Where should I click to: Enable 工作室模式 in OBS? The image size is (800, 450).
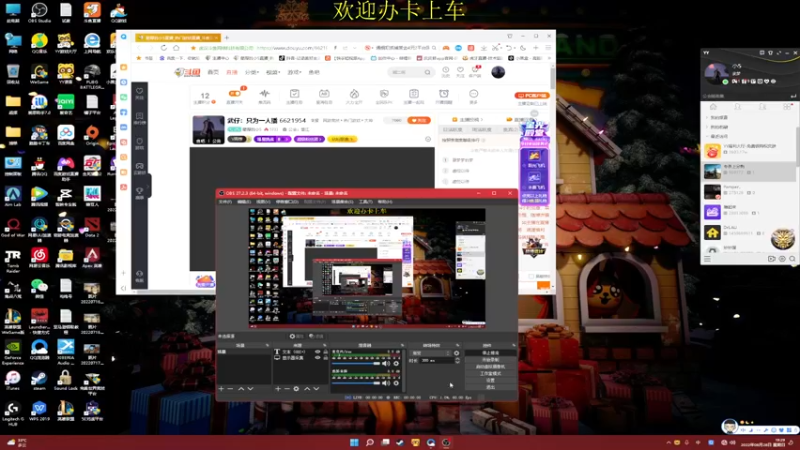point(490,373)
